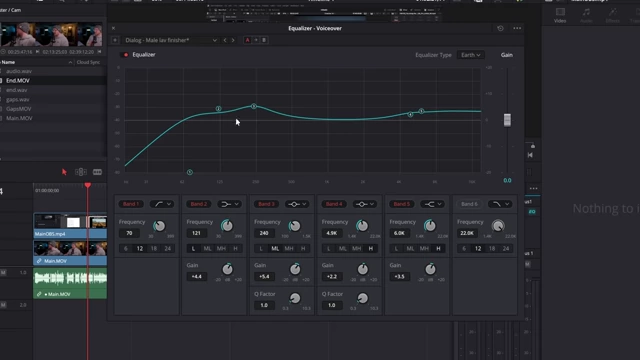Image resolution: width=640 pixels, height=360 pixels.
Task: Select the blade edit tool
Action: click(x=97, y=172)
